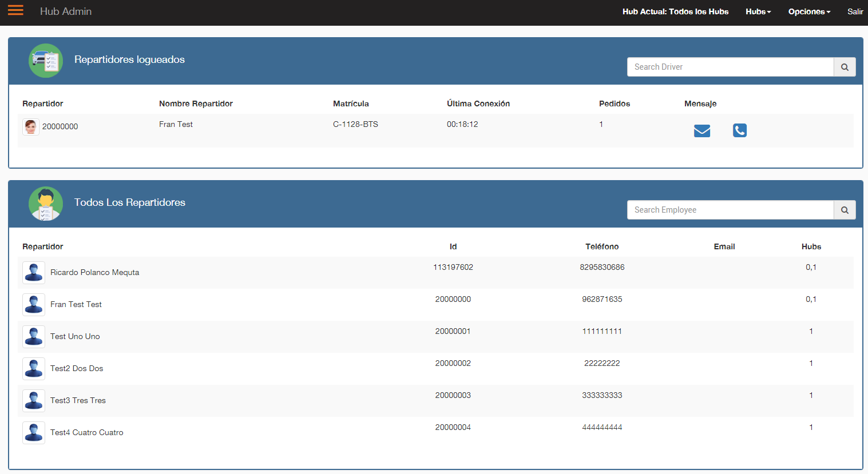868x474 pixels.
Task: Click Test Uno Uno avatar icon
Action: coord(34,337)
